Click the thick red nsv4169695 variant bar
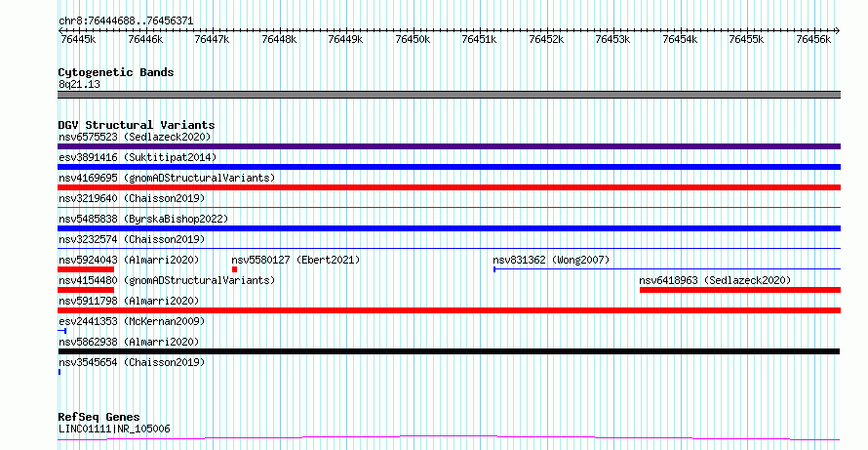Screen dimensions: 868x450 click(x=449, y=187)
